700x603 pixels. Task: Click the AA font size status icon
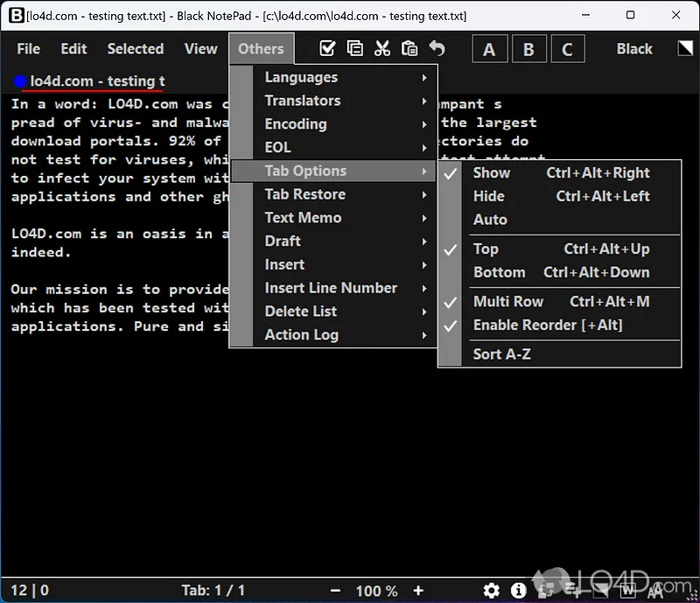tap(654, 592)
